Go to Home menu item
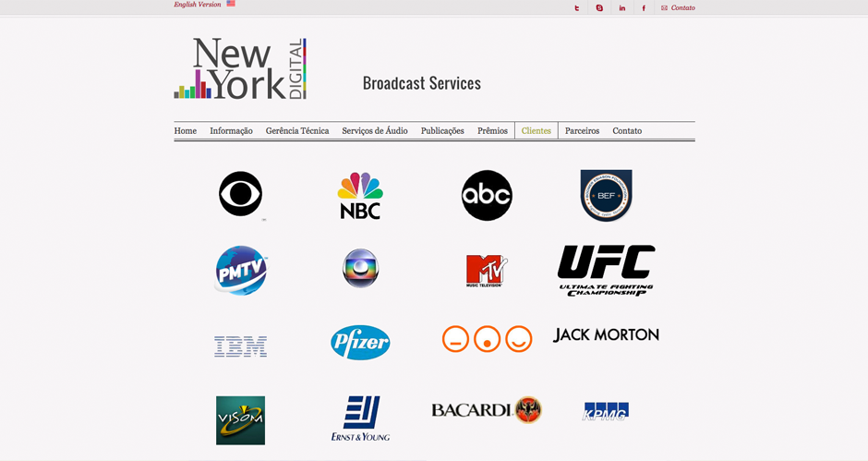The image size is (868, 461). (x=186, y=131)
